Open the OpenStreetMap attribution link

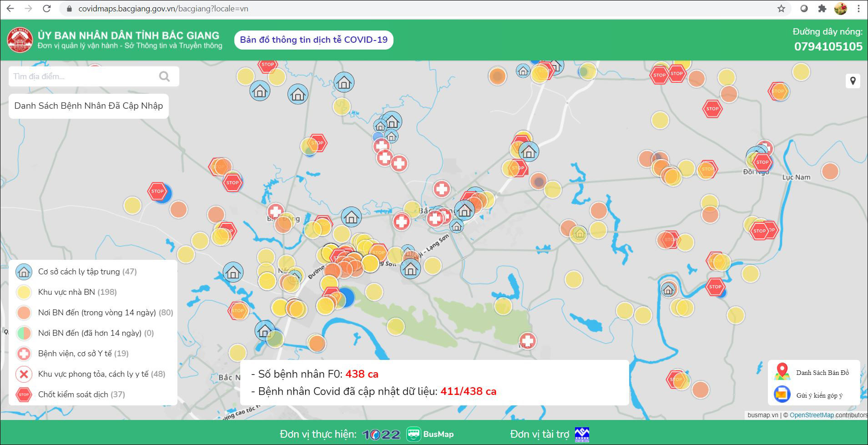coord(812,415)
